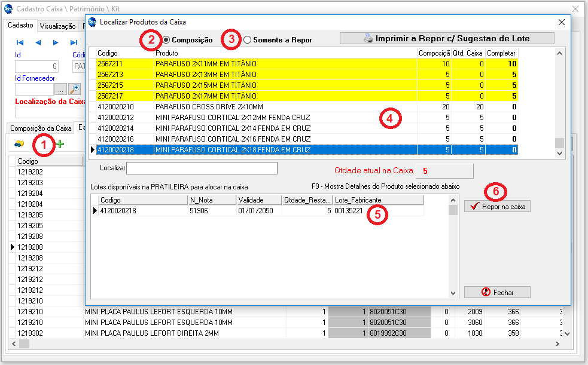Click the Localizar search input field
The width and height of the screenshot is (588, 365).
[x=202, y=168]
